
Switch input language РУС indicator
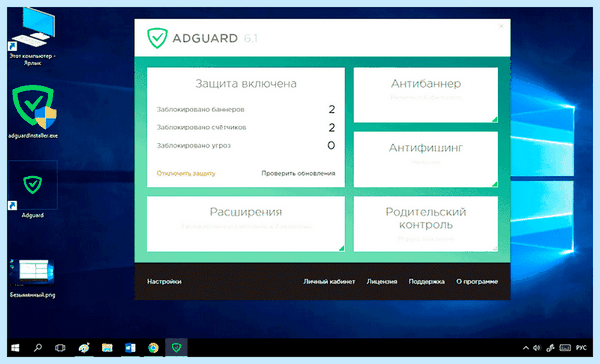(581, 348)
